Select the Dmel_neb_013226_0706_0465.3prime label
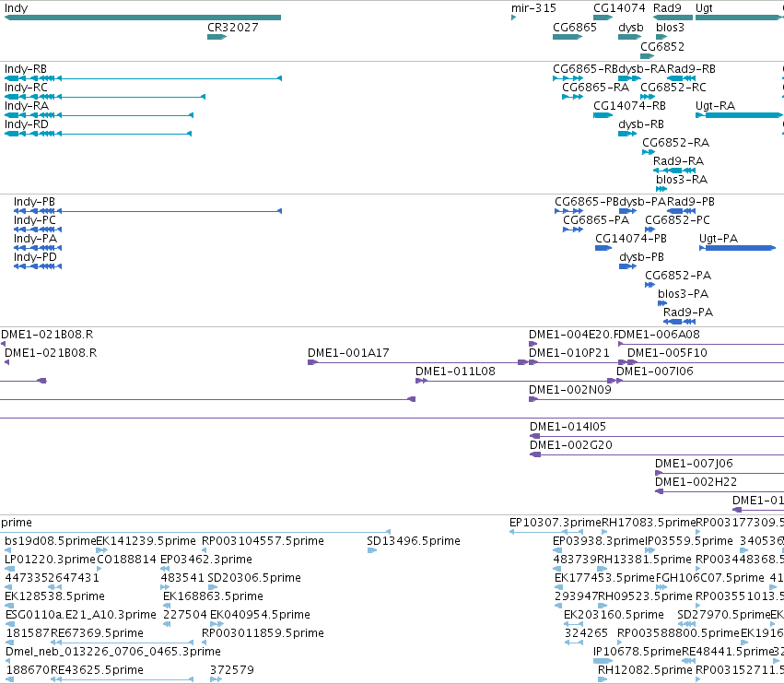784x684 pixels. tap(113, 652)
